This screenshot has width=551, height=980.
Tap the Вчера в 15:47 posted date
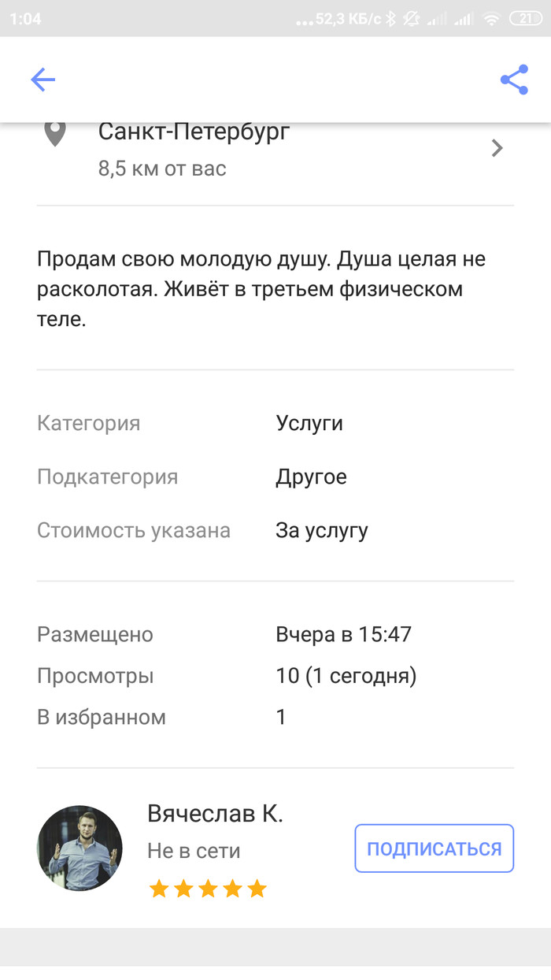tap(343, 634)
